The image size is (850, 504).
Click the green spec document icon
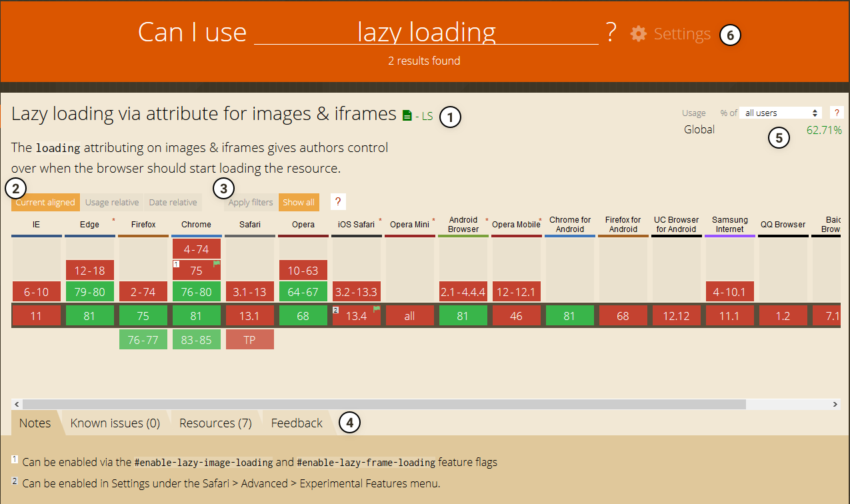[407, 115]
